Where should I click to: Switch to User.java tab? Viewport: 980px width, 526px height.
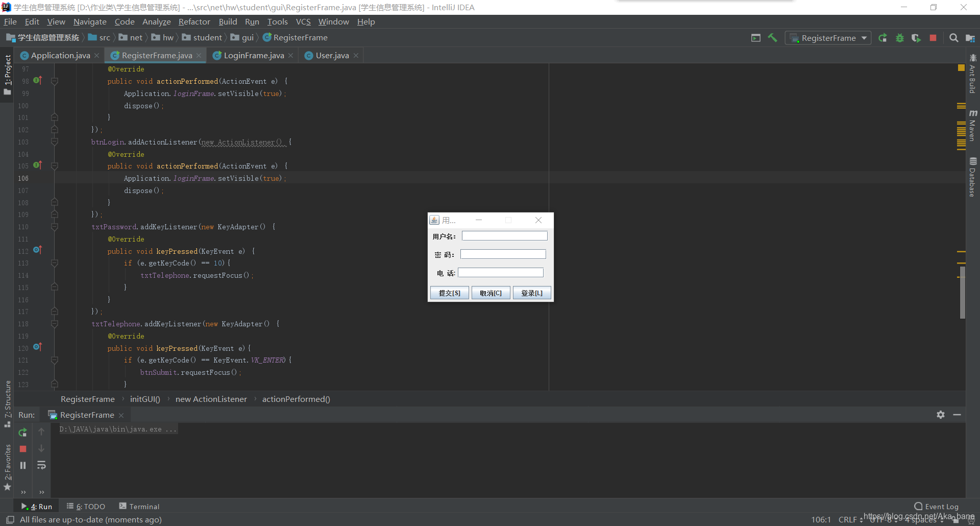point(332,55)
